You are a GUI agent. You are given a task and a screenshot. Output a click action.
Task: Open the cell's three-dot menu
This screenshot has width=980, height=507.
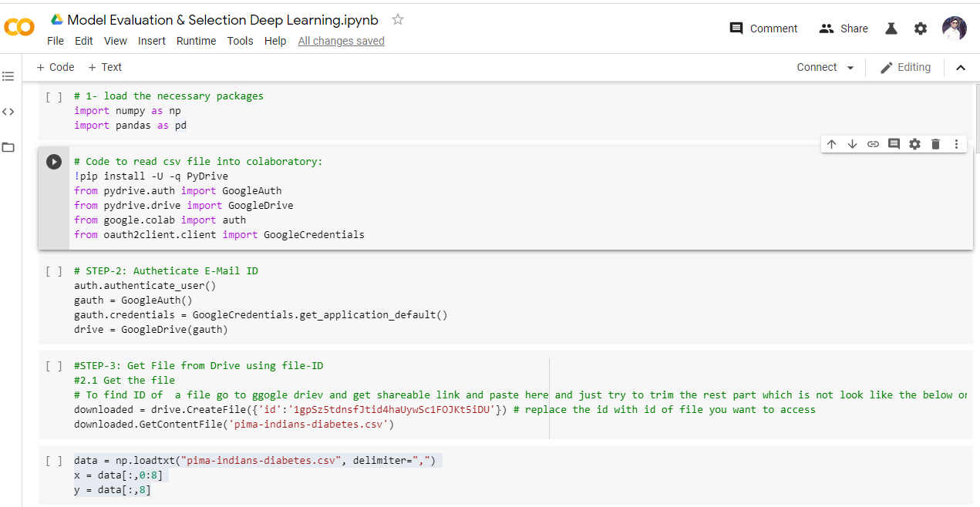[x=956, y=143]
